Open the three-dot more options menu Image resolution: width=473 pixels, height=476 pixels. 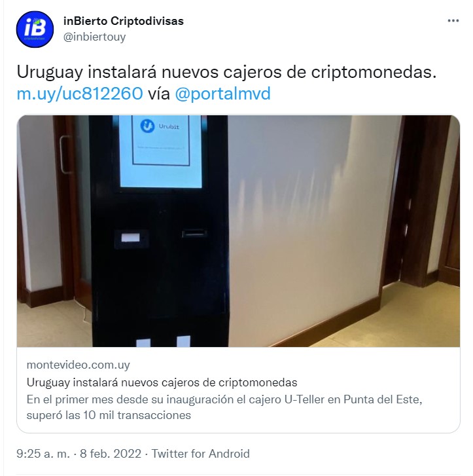coord(453,21)
